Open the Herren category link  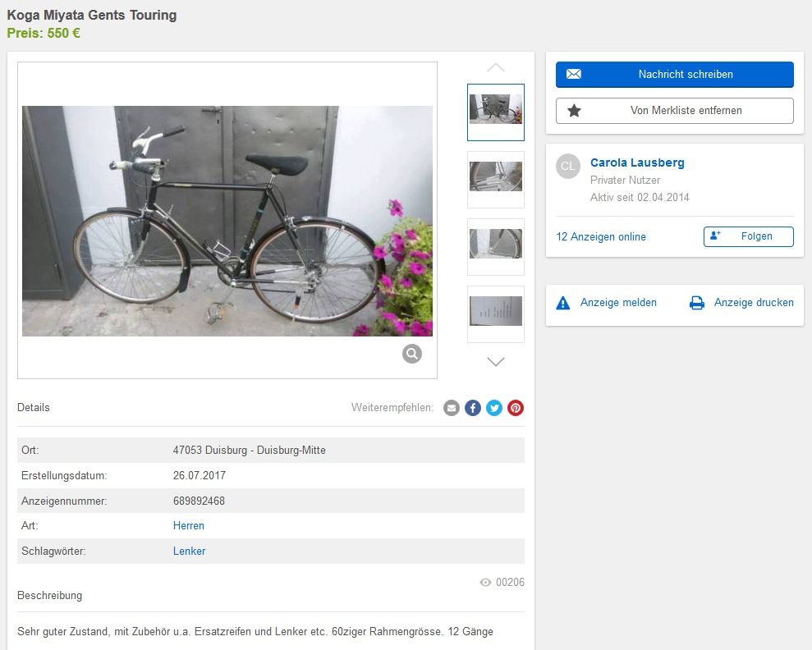pos(189,526)
